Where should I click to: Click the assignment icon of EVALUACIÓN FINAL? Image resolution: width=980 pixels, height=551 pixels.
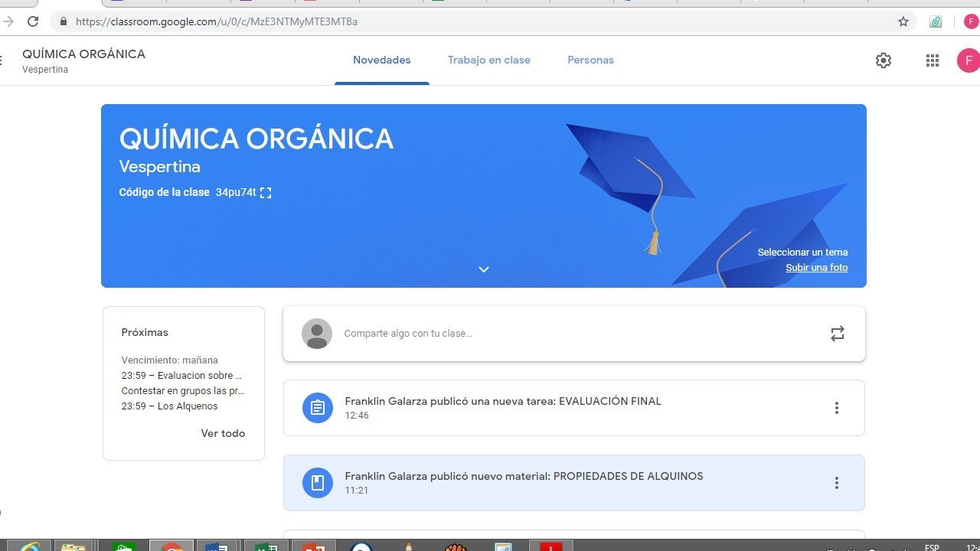(x=318, y=408)
